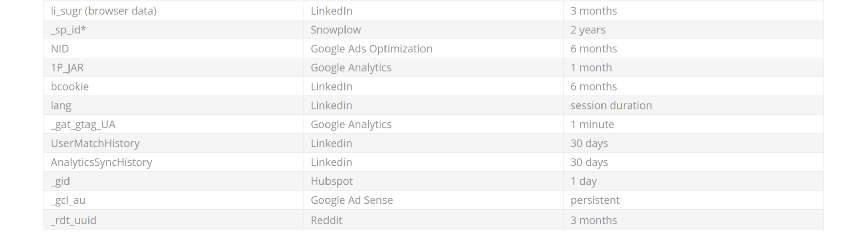Select the _gid cookie name
The height and width of the screenshot is (232, 868).
click(60, 181)
